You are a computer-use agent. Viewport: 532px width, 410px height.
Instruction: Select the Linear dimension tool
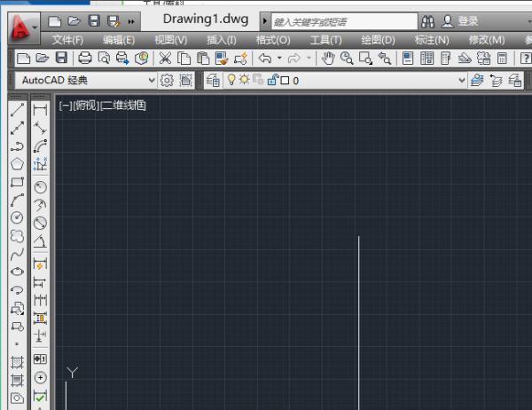point(41,110)
